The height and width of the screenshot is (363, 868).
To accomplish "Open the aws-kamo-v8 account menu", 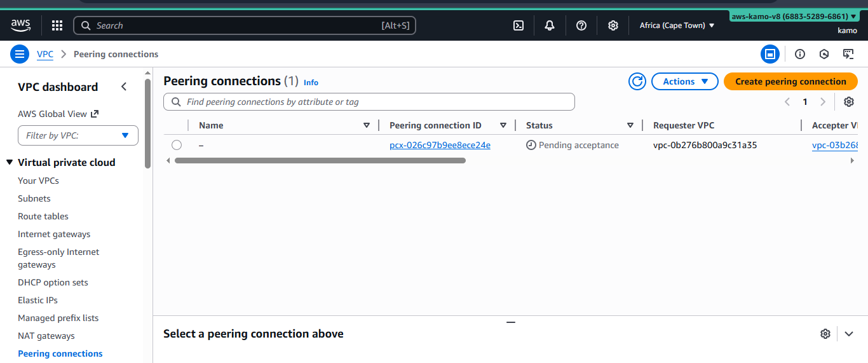I will click(794, 17).
